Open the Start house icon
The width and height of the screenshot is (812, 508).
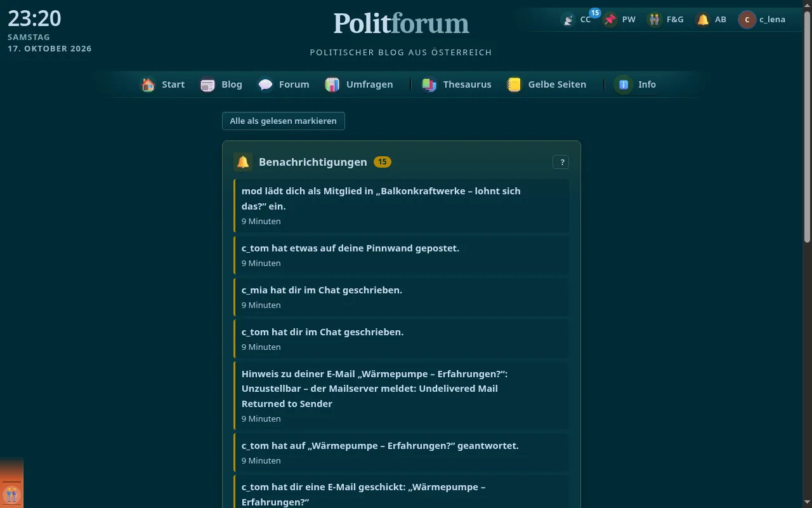tap(148, 84)
